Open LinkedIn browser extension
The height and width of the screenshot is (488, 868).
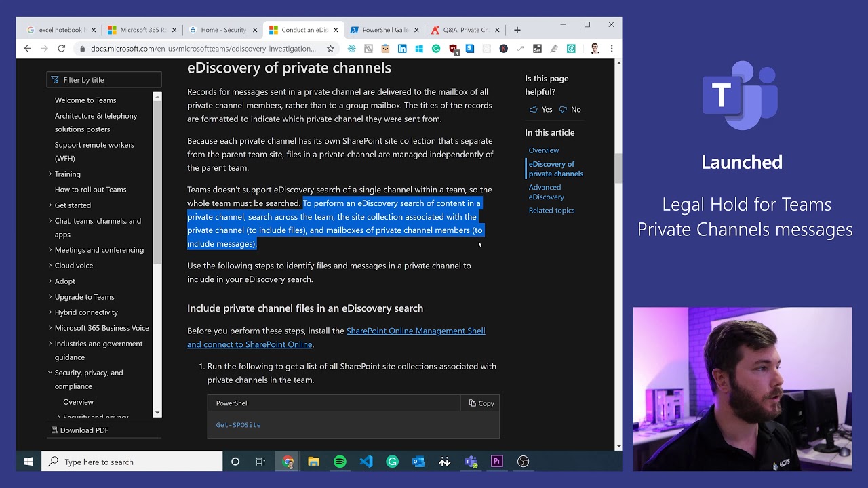[402, 49]
